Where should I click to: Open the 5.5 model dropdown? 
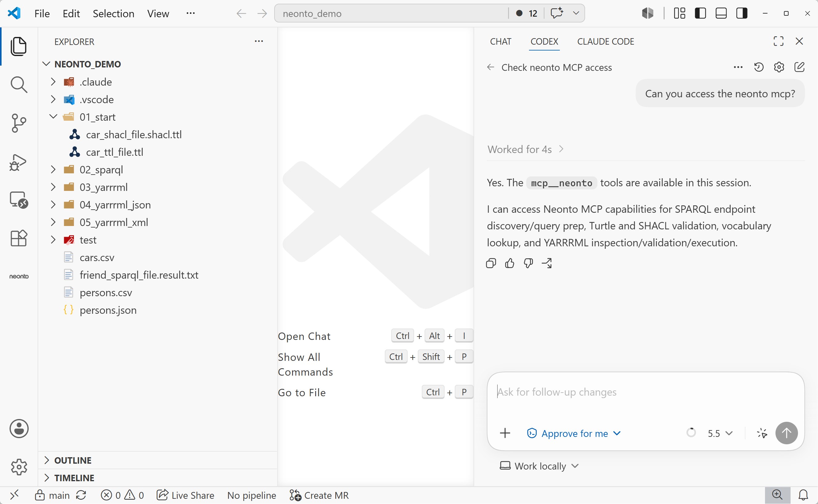(720, 433)
